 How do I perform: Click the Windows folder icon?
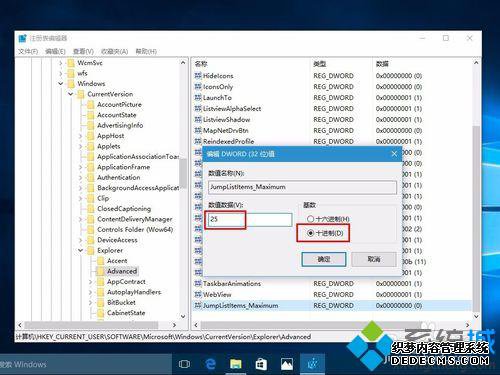pyautogui.click(x=71, y=83)
